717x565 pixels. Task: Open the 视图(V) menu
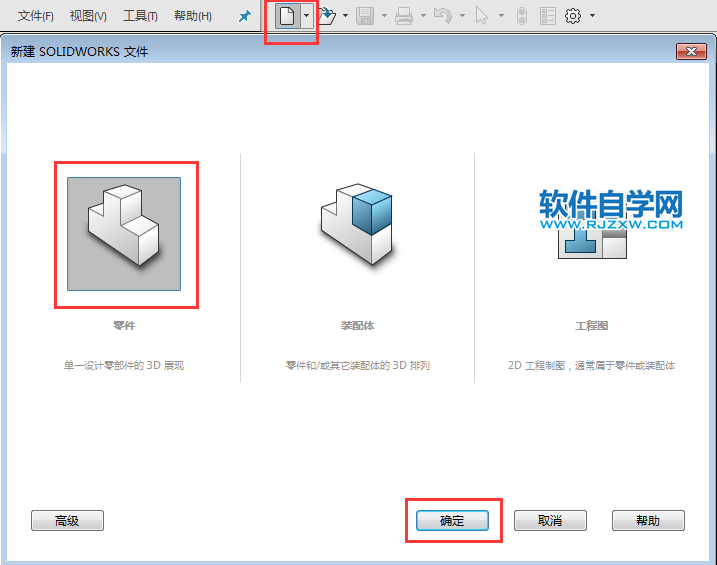tap(88, 16)
